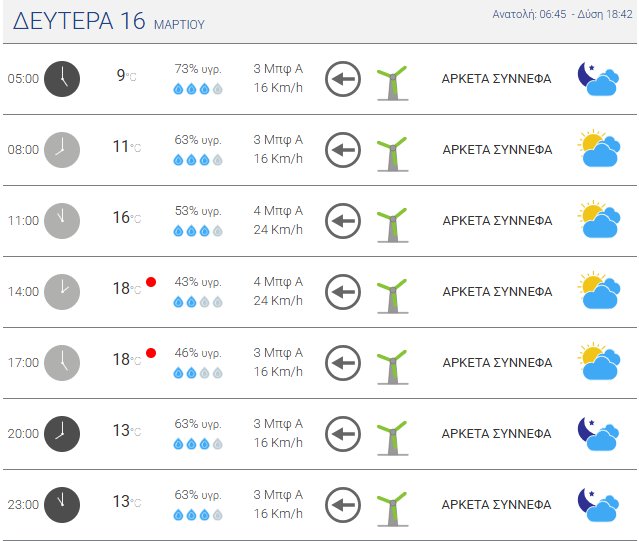This screenshot has height=541, width=639.
Task: Click the wind turbine icon at 23:00
Action: coord(392,504)
